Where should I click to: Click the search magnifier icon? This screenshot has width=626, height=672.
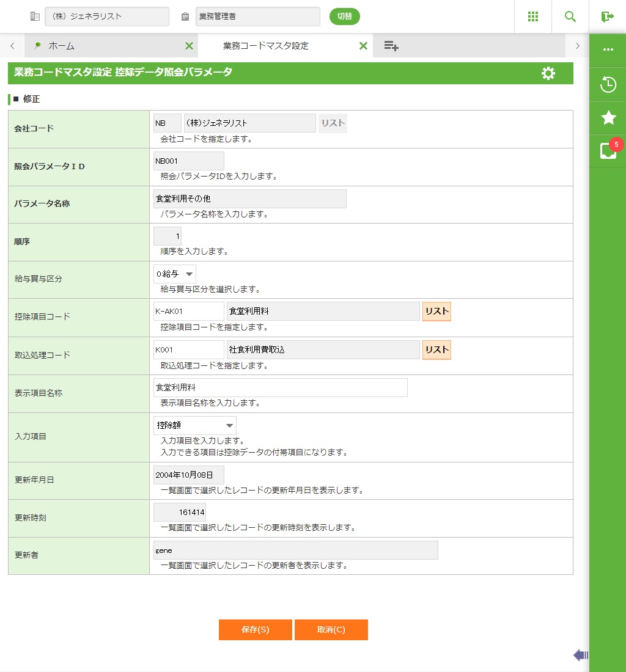pos(570,16)
